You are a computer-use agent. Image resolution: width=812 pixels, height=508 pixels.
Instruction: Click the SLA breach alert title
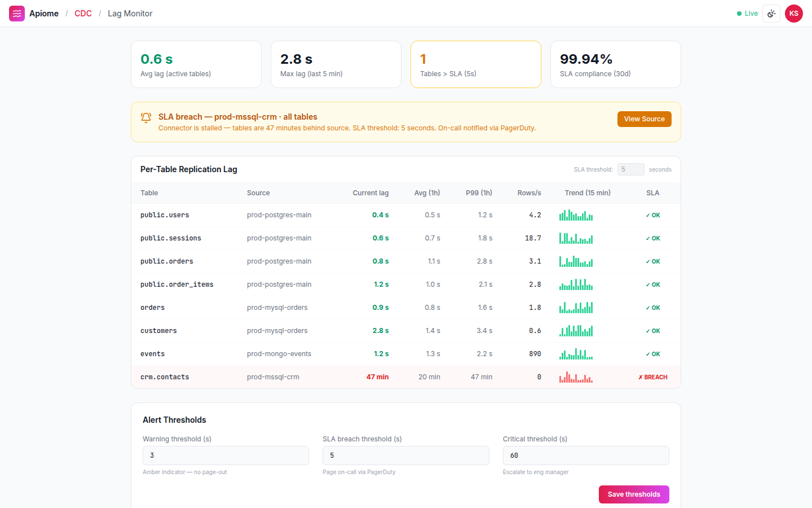[x=238, y=117]
